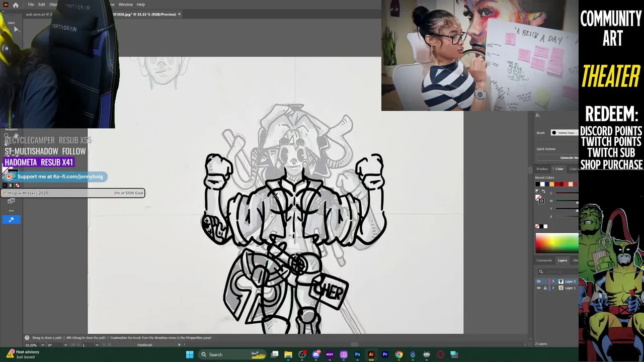
Task: Toggle visibility eye of Layer 1
Action: click(x=539, y=288)
